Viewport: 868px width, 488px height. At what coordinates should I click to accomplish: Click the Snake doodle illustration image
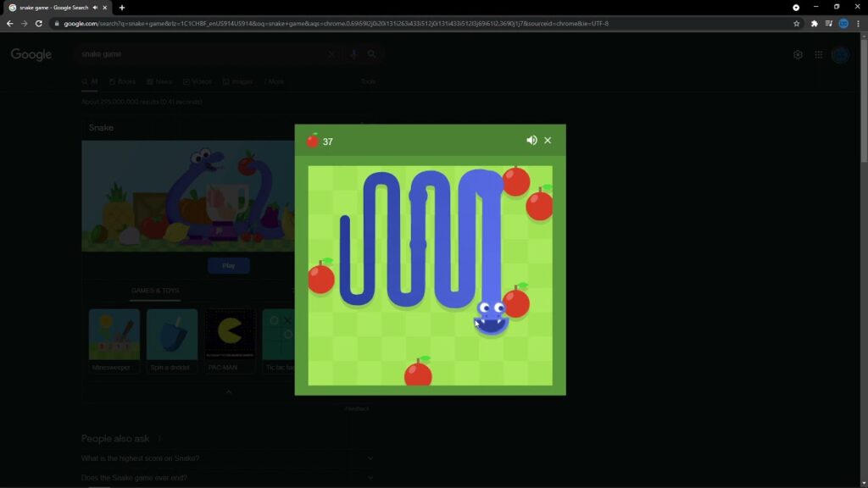pos(188,196)
